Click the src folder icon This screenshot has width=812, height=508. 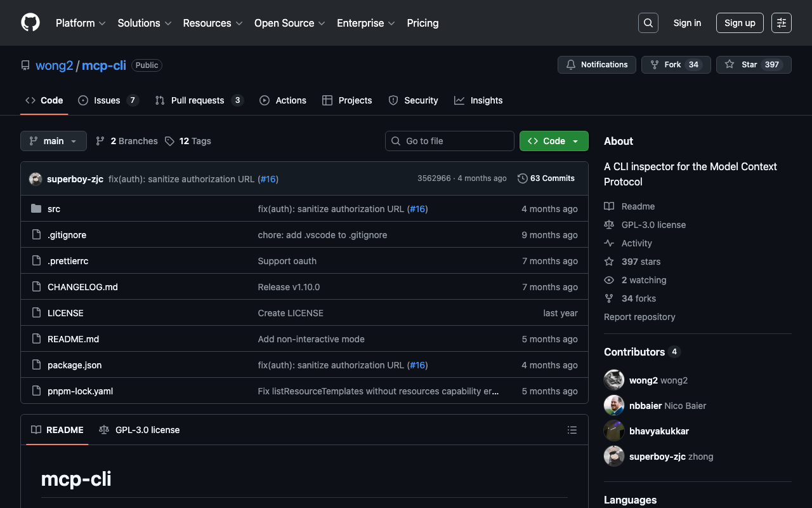36,209
